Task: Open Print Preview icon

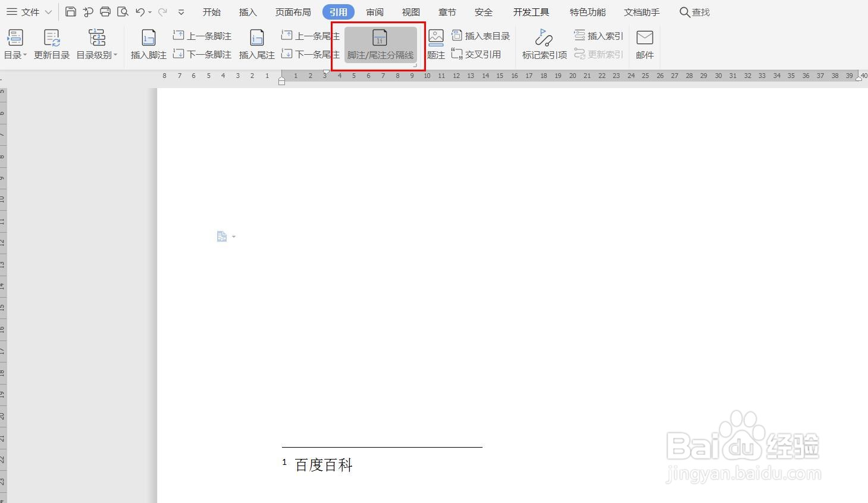Action: click(x=123, y=12)
